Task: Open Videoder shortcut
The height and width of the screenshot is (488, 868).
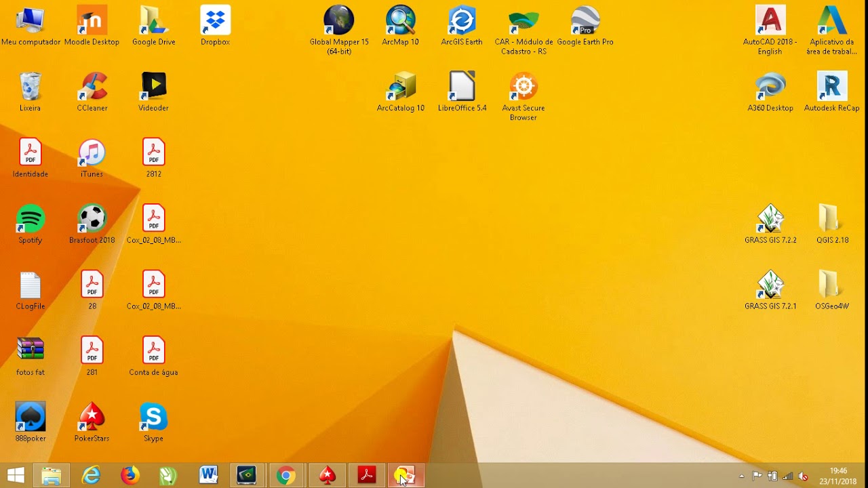Action: pyautogui.click(x=154, y=91)
